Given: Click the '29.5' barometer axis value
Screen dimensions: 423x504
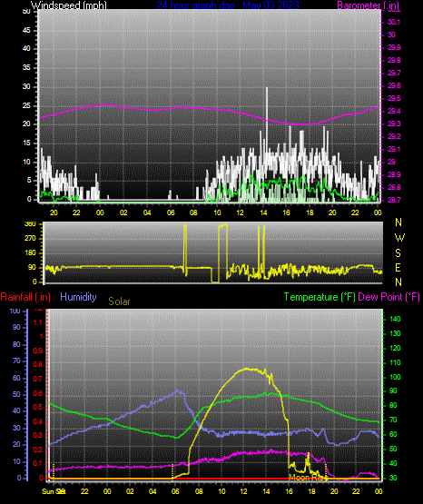Looking at the screenshot, I should point(394,98).
